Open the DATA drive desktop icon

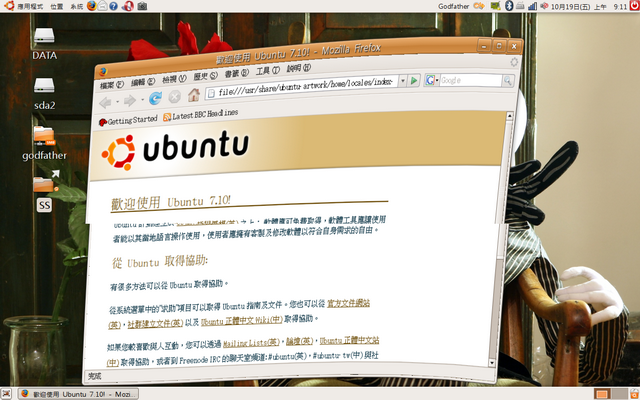coord(44,43)
